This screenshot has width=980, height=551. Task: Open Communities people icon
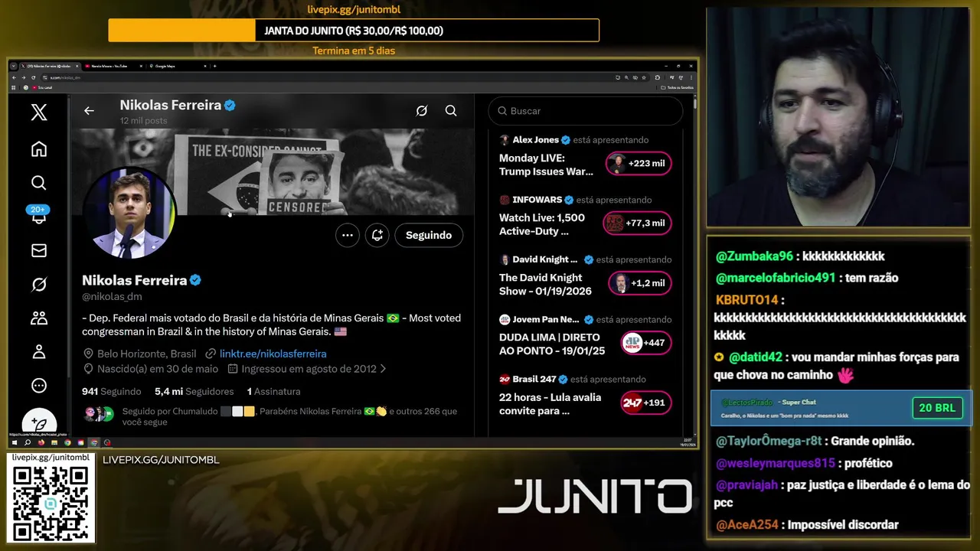point(39,318)
